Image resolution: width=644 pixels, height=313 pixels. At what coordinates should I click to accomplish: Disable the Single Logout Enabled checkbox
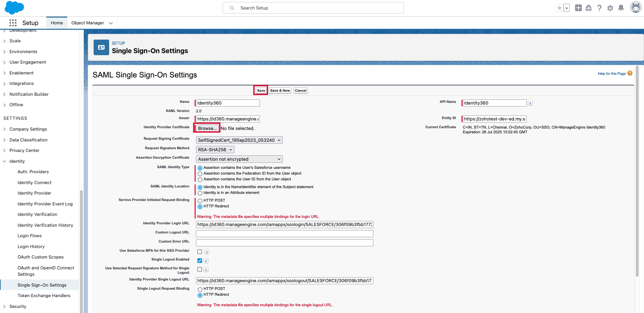coord(200,261)
